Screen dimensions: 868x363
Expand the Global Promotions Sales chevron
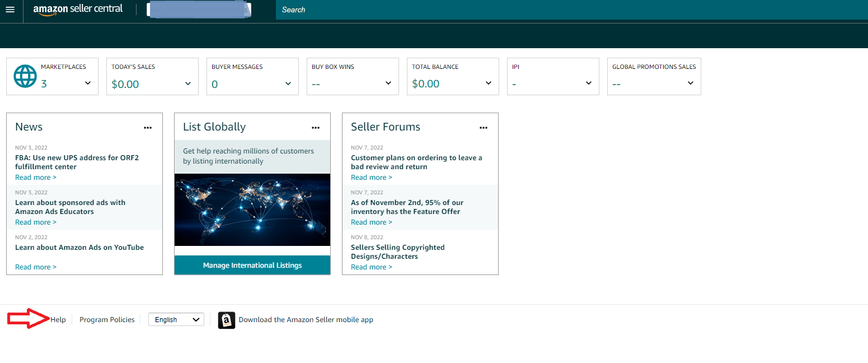[x=691, y=83]
